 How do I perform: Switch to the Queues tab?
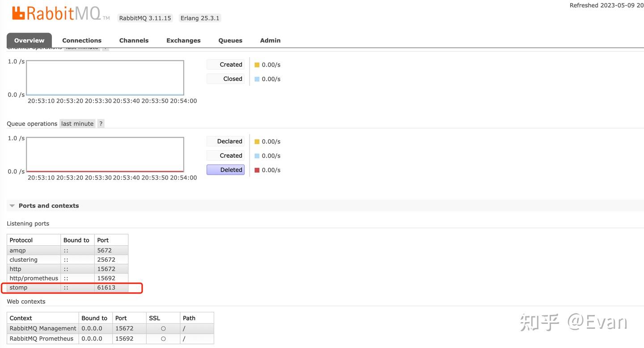pos(230,40)
